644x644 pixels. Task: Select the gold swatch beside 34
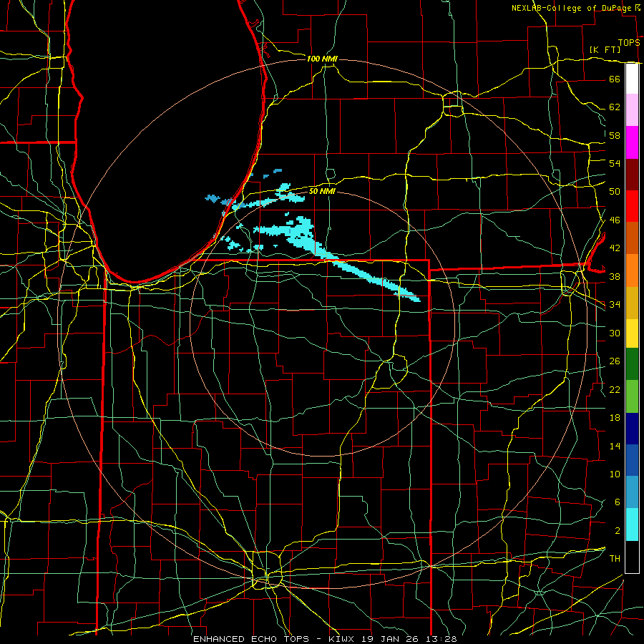pyautogui.click(x=632, y=303)
